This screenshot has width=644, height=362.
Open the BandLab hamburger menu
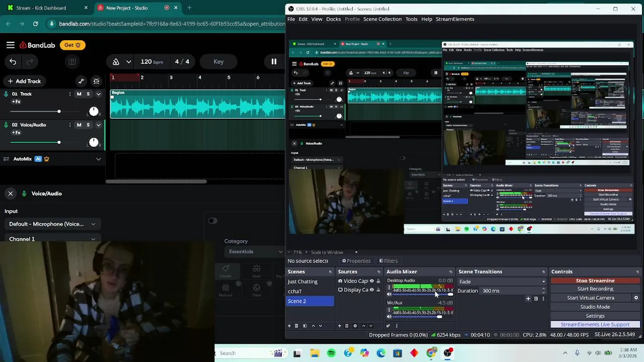11,45
